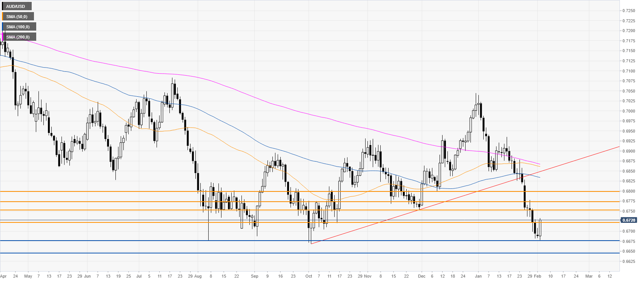644x281 pixels.
Task: Click the Feb date label on time axis
Action: [x=538, y=276]
